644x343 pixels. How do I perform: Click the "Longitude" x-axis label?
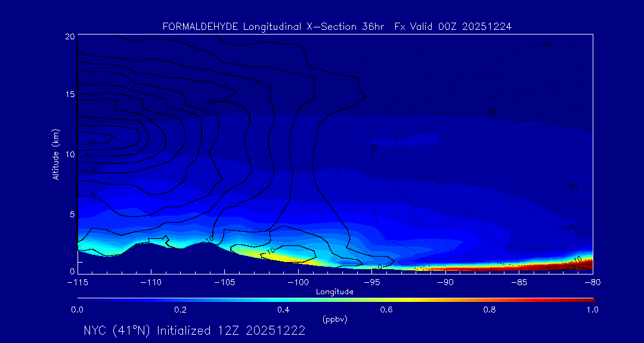[x=335, y=292]
